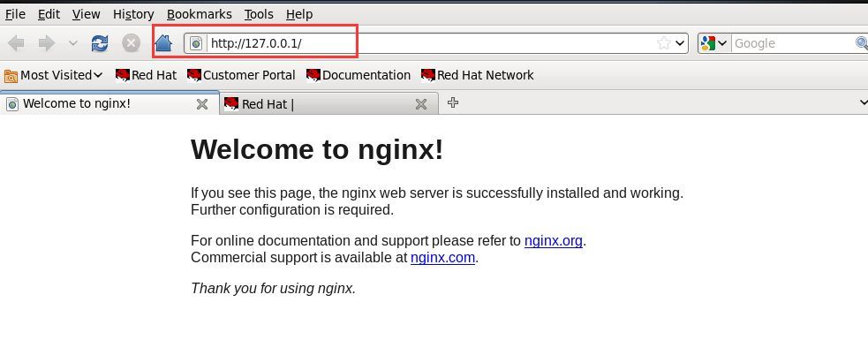The image size is (868, 340).
Task: Open the View menu
Action: 87,14
